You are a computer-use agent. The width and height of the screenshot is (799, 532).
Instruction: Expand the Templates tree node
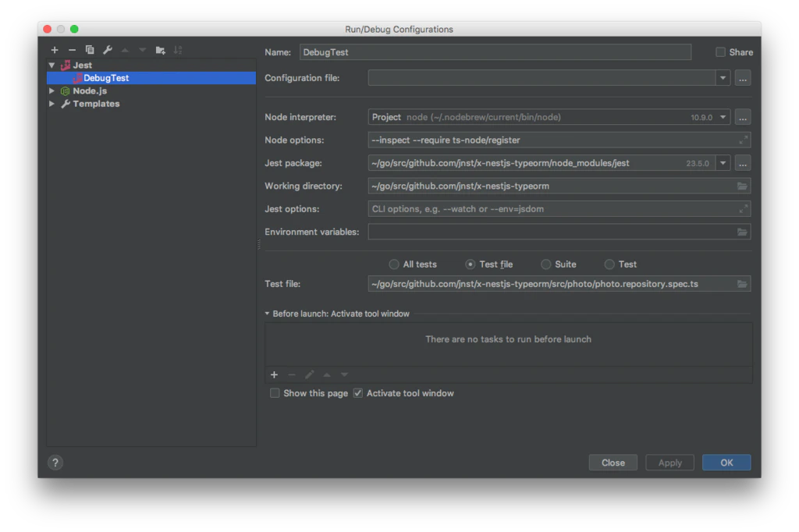click(x=52, y=104)
